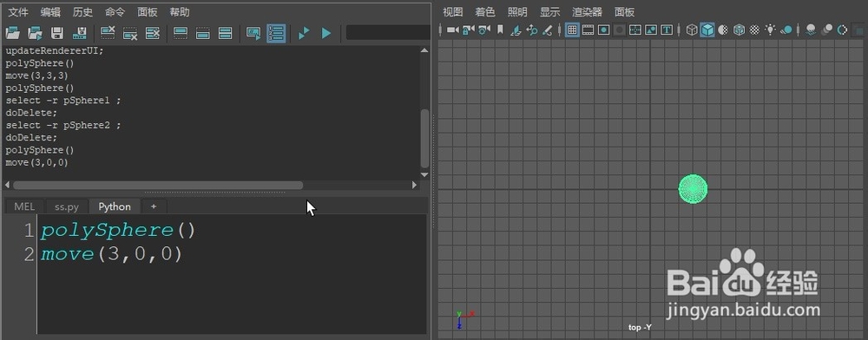This screenshot has height=340, width=868.
Task: Click the Screen Space Ambient Occlusion icon
Action: click(x=812, y=29)
